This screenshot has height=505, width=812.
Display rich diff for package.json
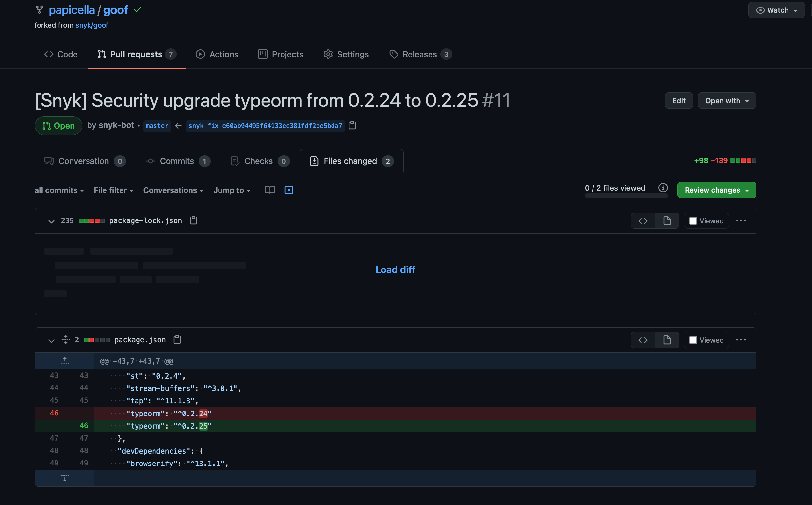point(667,340)
